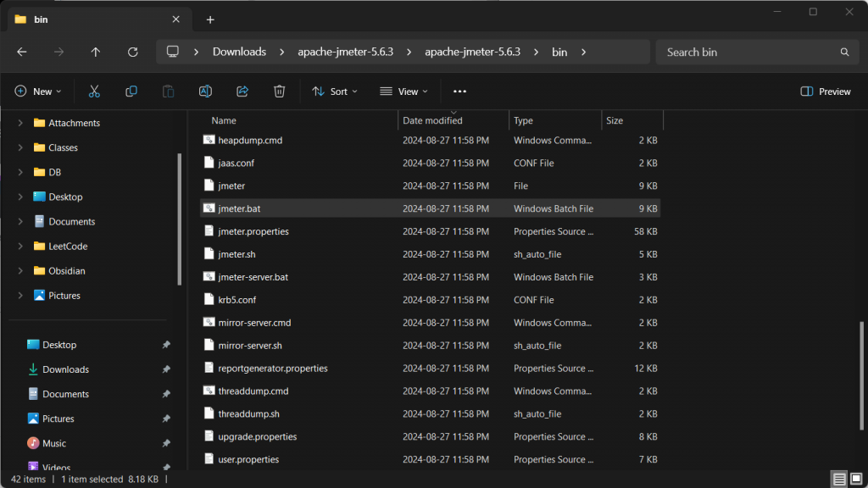Refresh the bin folder view
This screenshot has height=488, width=868.
click(x=133, y=52)
